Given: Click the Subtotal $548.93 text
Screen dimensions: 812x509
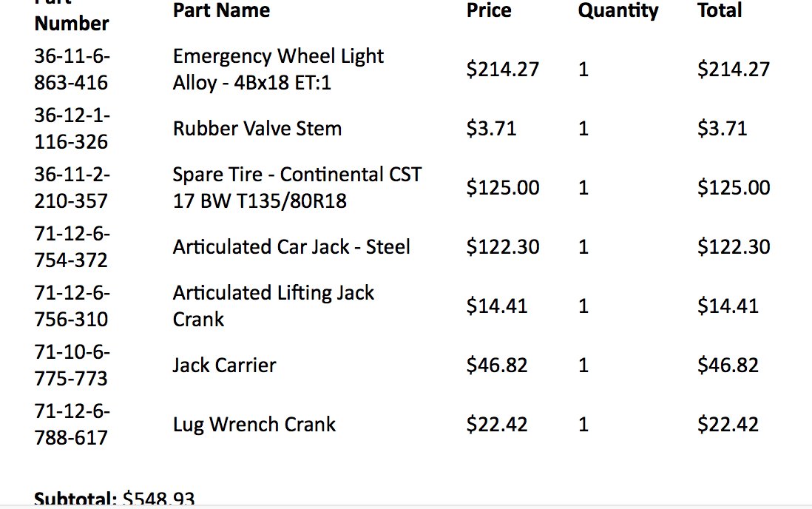Looking at the screenshot, I should [x=115, y=499].
